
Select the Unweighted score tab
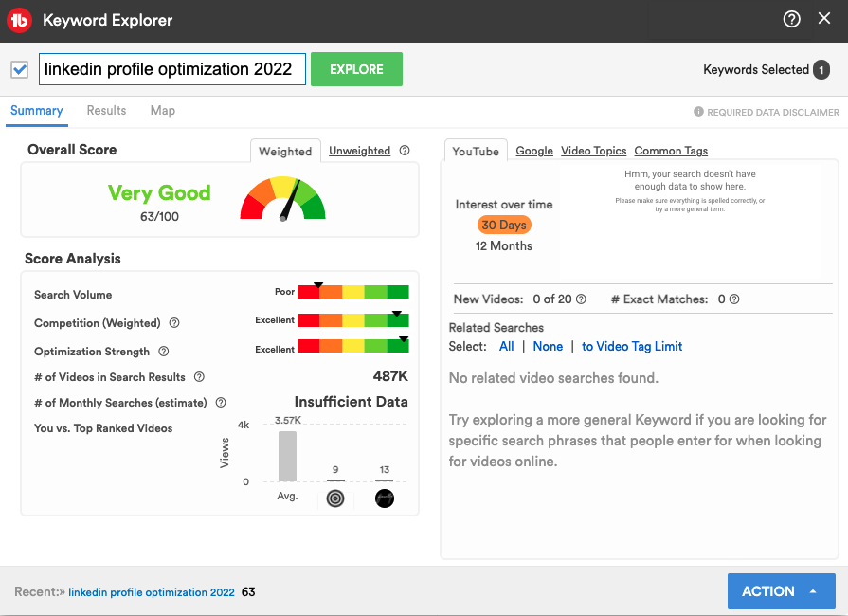click(359, 151)
